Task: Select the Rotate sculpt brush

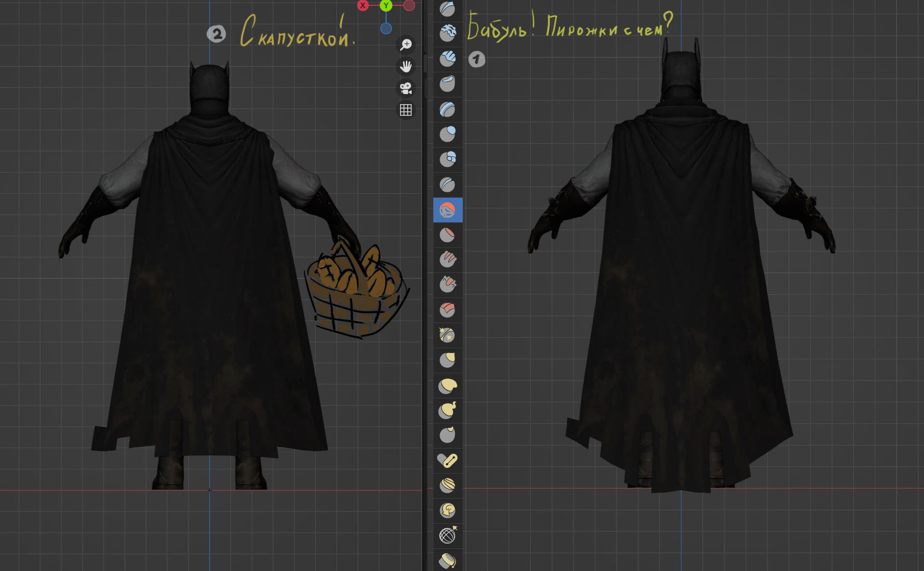Action: [x=448, y=510]
